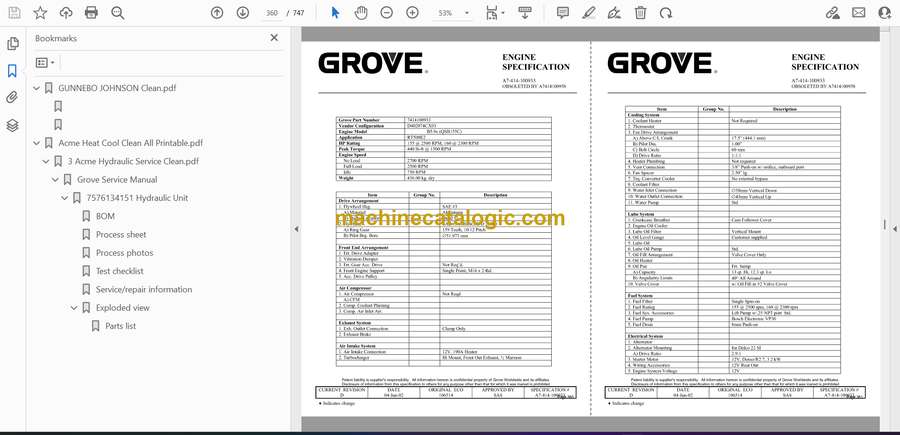Select first unnamed bookmark under GUNNEBO JOHNSON
Viewport: 900px width, 435px height.
(58, 107)
